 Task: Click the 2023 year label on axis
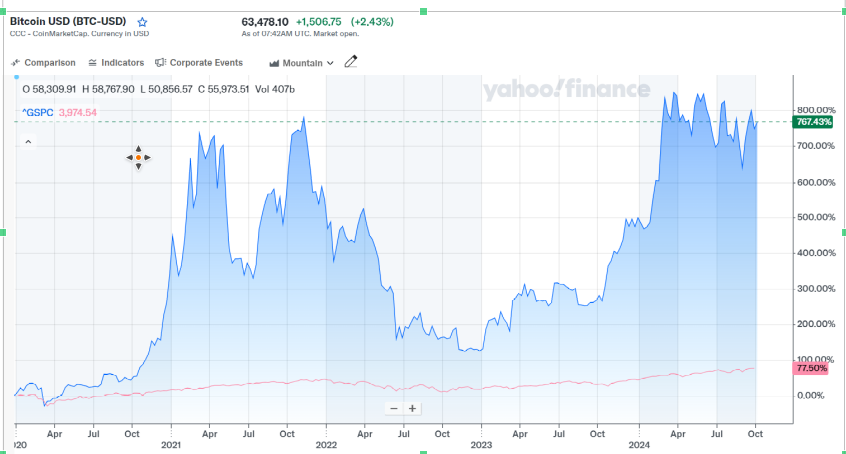click(481, 445)
